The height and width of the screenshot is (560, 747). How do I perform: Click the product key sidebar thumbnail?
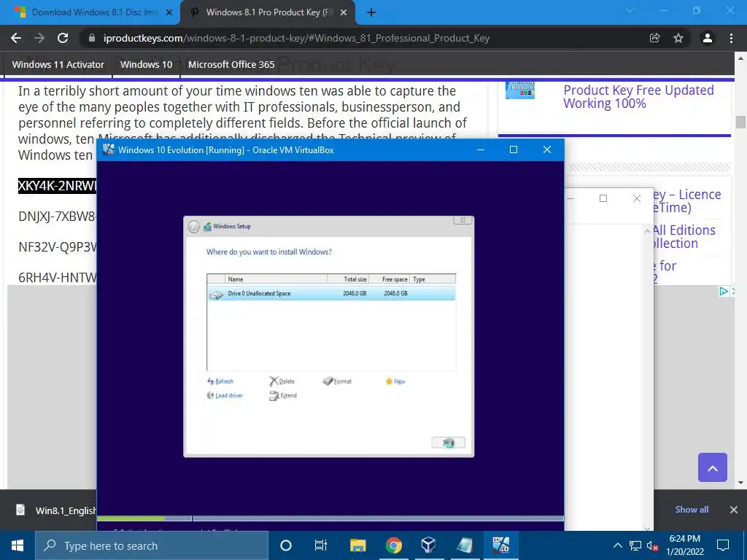pyautogui.click(x=519, y=90)
